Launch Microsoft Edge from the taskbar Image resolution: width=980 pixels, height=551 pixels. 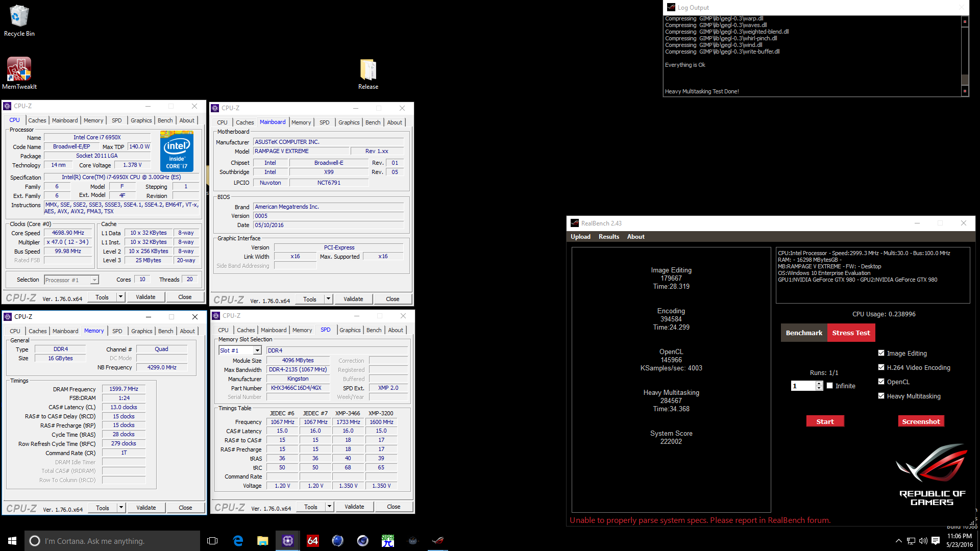(238, 541)
